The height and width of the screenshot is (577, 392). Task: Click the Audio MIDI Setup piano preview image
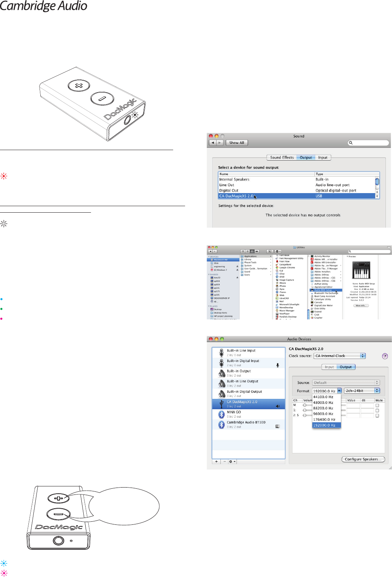pos(361,270)
